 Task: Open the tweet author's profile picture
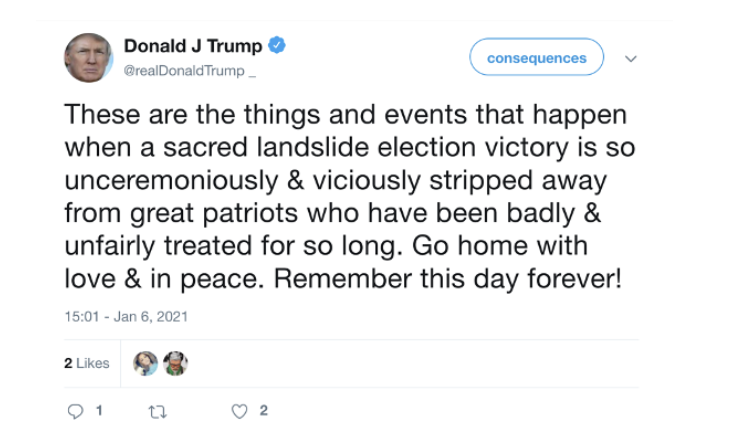(88, 58)
